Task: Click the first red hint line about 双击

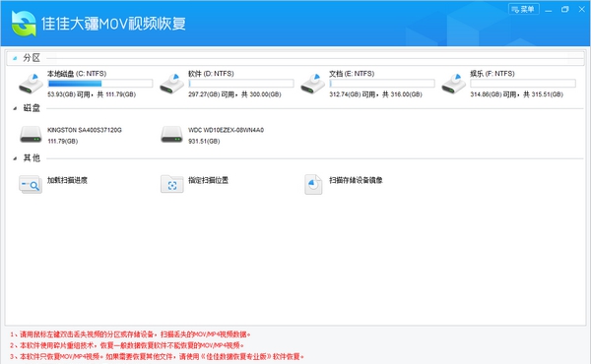Action: coord(130,334)
